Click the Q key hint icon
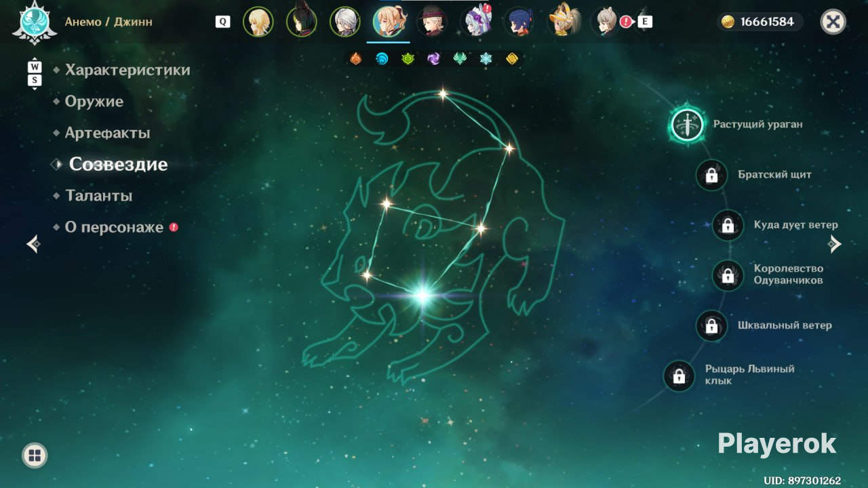Screen dimensions: 868x488 pyautogui.click(x=222, y=22)
